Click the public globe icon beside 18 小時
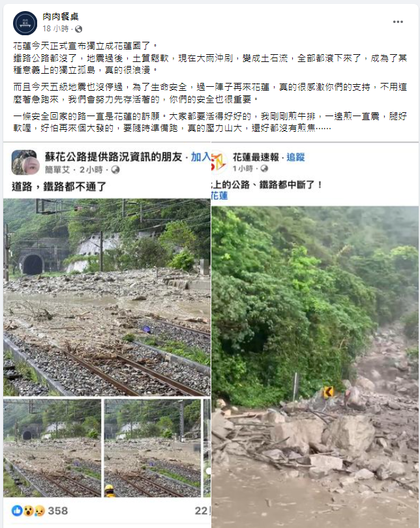The image size is (420, 528). (79, 29)
